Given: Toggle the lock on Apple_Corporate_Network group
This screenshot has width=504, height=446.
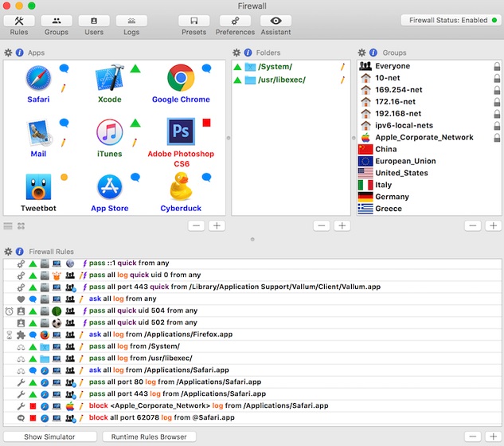Looking at the screenshot, I should pyautogui.click(x=497, y=137).
